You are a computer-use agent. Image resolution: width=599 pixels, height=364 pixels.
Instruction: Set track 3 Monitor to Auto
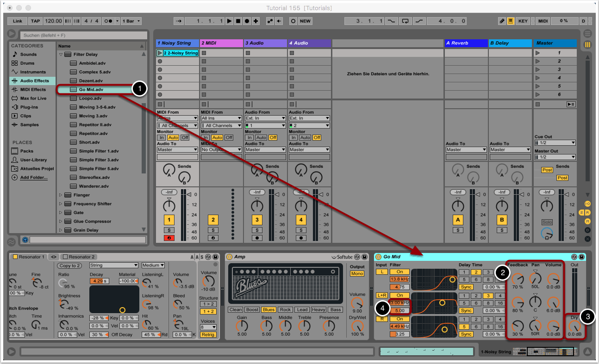(261, 137)
